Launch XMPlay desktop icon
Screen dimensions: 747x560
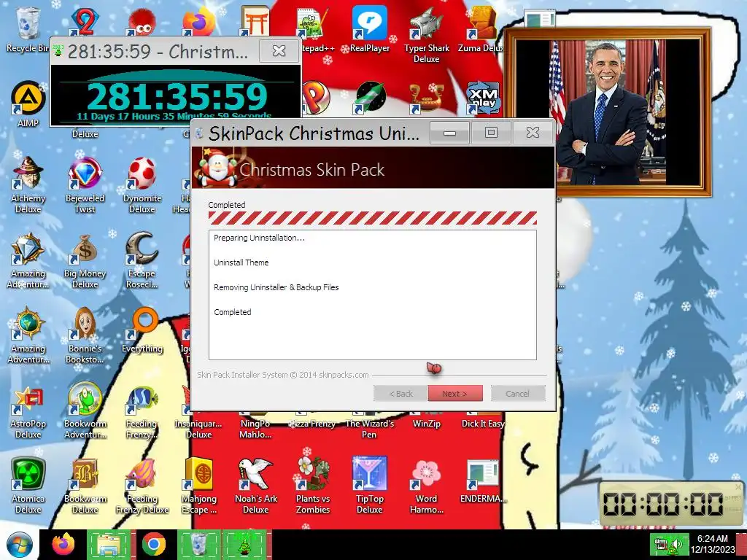[x=483, y=98]
